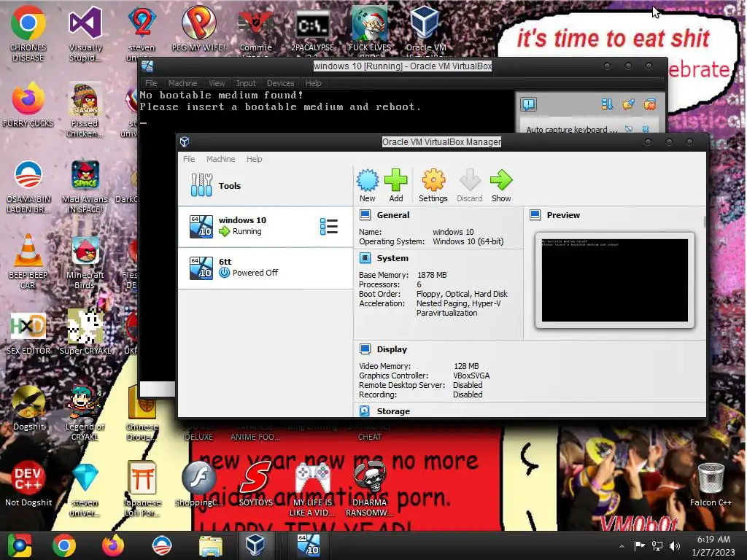This screenshot has height=560, width=747.
Task: Click the Add machine green plus icon
Action: pyautogui.click(x=396, y=185)
